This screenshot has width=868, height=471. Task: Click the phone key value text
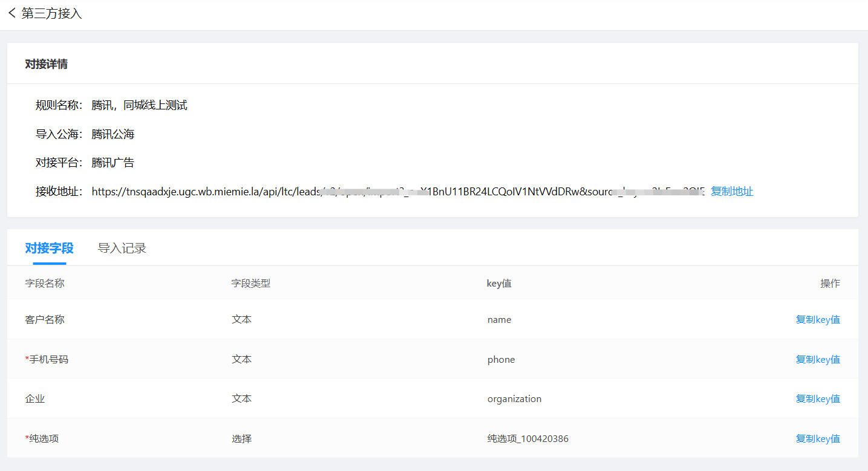[x=501, y=360]
